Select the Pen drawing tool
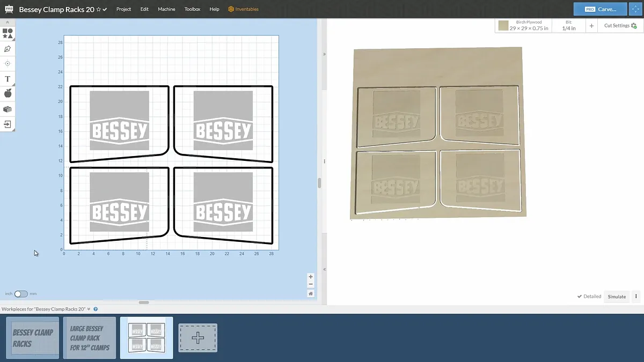The image size is (644, 362). [x=8, y=49]
